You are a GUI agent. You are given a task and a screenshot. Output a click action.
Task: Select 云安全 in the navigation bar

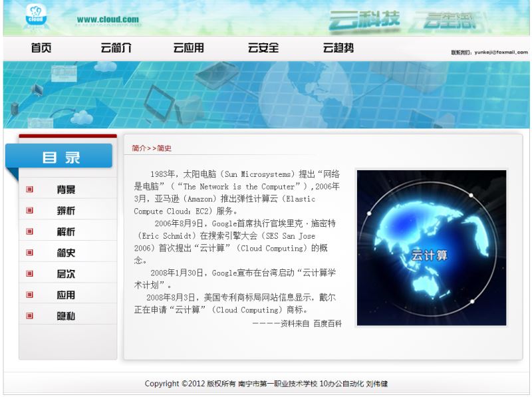point(263,48)
